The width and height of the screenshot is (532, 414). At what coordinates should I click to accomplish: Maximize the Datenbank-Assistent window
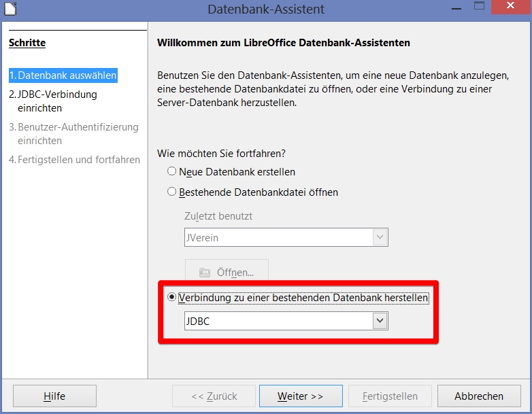click(479, 7)
